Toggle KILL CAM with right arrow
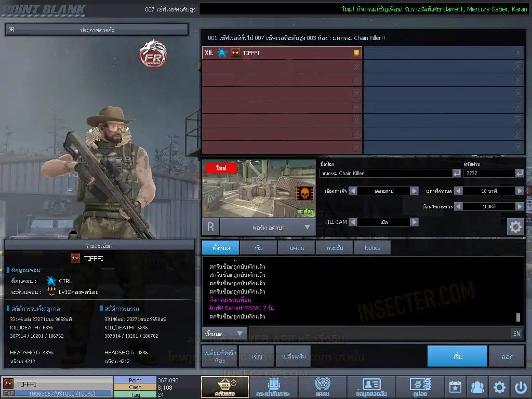The height and width of the screenshot is (399, 532). click(x=414, y=222)
